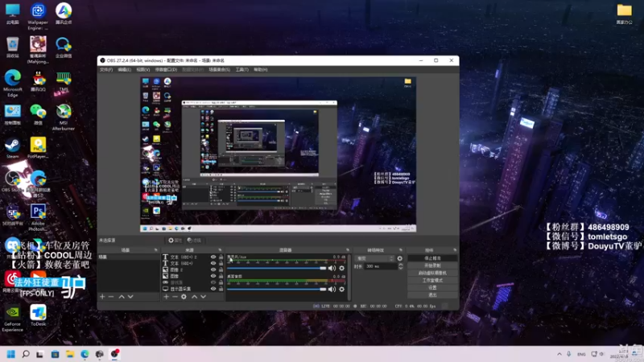Open Microsoft Edge desktop shortcut
The image size is (644, 362).
[x=13, y=84]
